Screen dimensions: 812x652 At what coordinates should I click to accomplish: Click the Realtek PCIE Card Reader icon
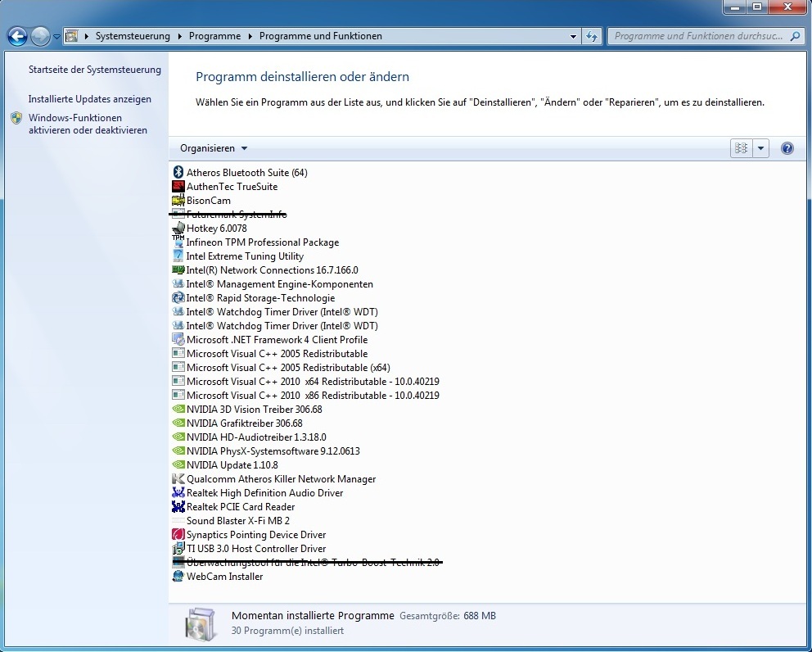pyautogui.click(x=178, y=506)
